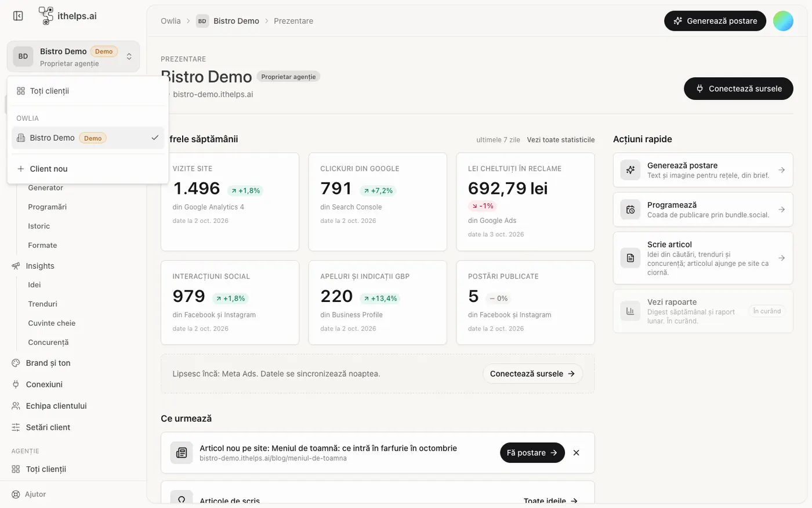Open Conexiuni from the sidebar
The image size is (812, 508).
pos(44,384)
